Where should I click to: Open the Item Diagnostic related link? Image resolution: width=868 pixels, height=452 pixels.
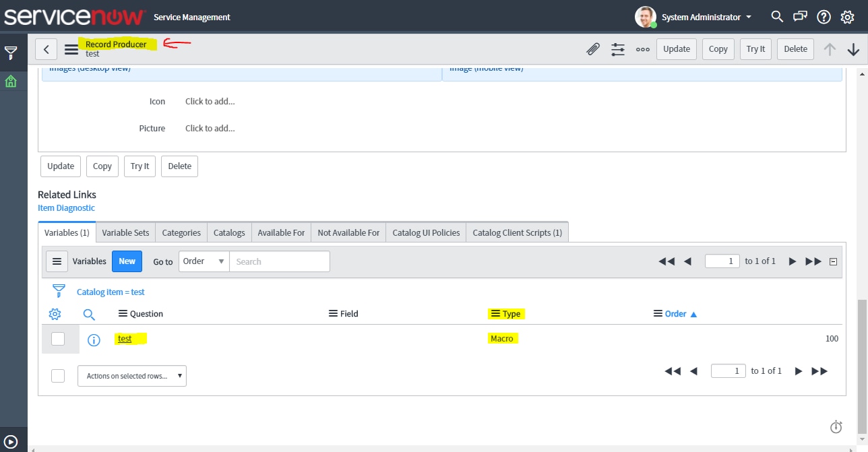tap(66, 208)
